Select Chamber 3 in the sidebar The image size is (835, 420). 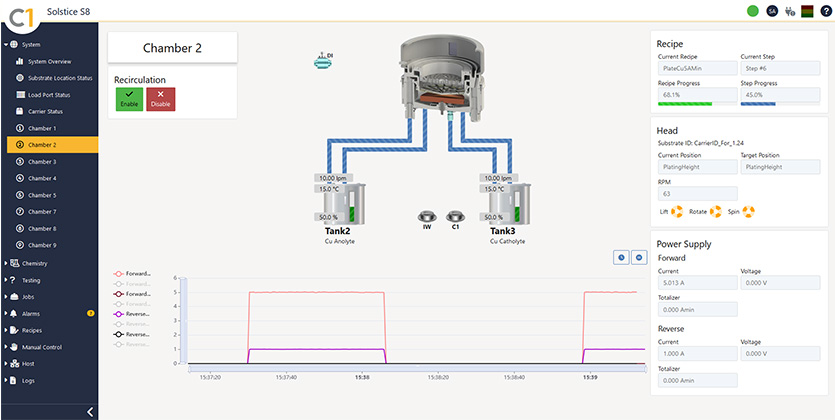[52, 162]
